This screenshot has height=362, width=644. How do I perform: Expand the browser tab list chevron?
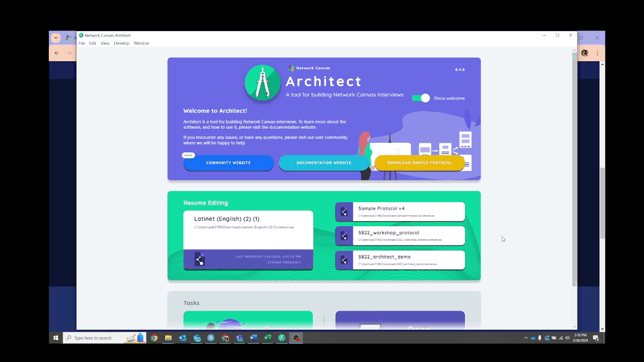[56, 38]
